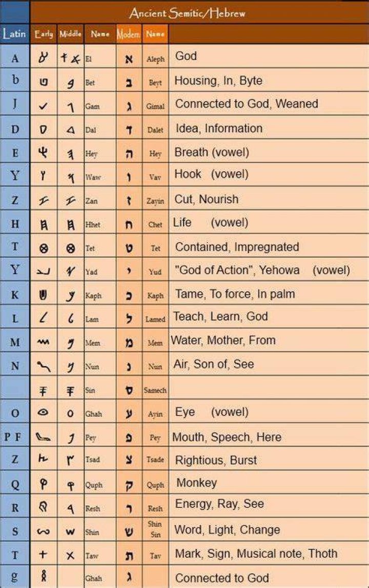
Task: Click the modern Aleph letter symbol
Action: click(129, 59)
